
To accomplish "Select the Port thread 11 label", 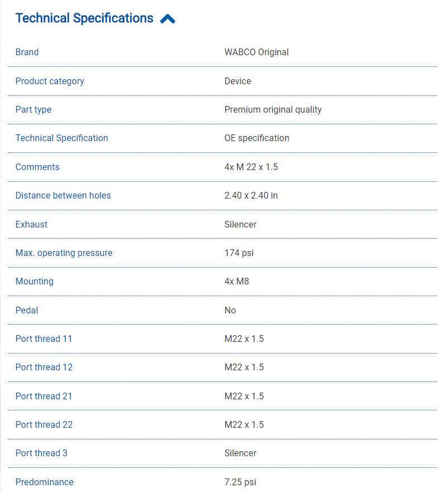I will coord(44,339).
